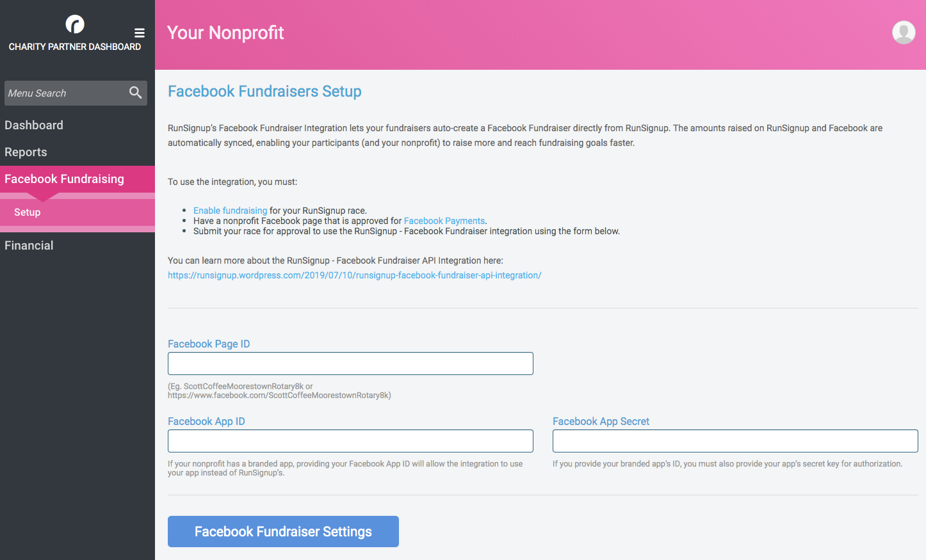The height and width of the screenshot is (560, 926).
Task: Click the magnifier search icon
Action: (x=135, y=93)
